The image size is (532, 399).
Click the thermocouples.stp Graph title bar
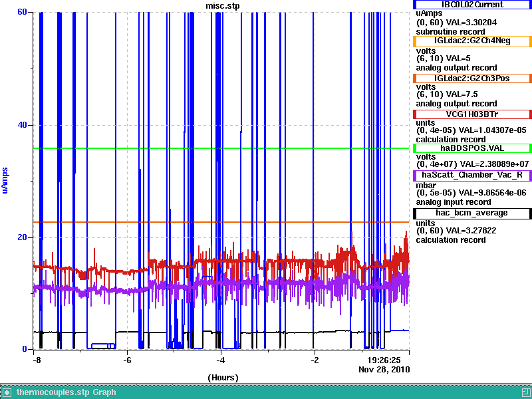click(x=266, y=392)
